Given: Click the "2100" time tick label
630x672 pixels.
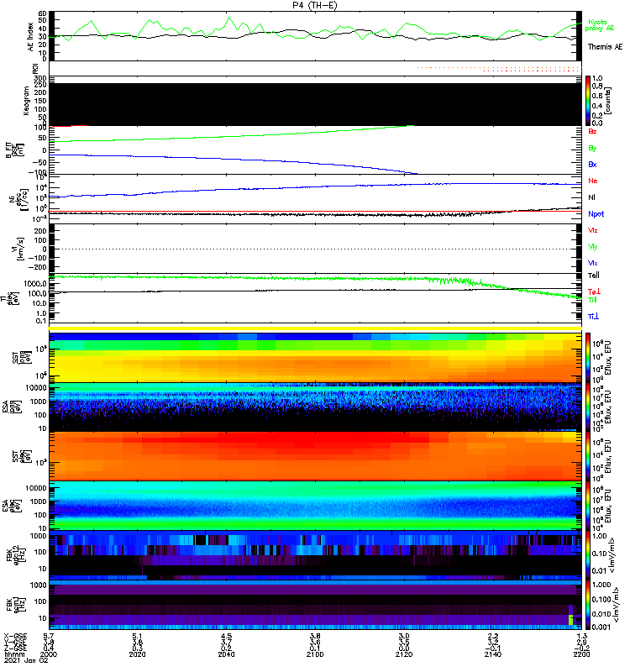Looking at the screenshot, I should pyautogui.click(x=315, y=654).
